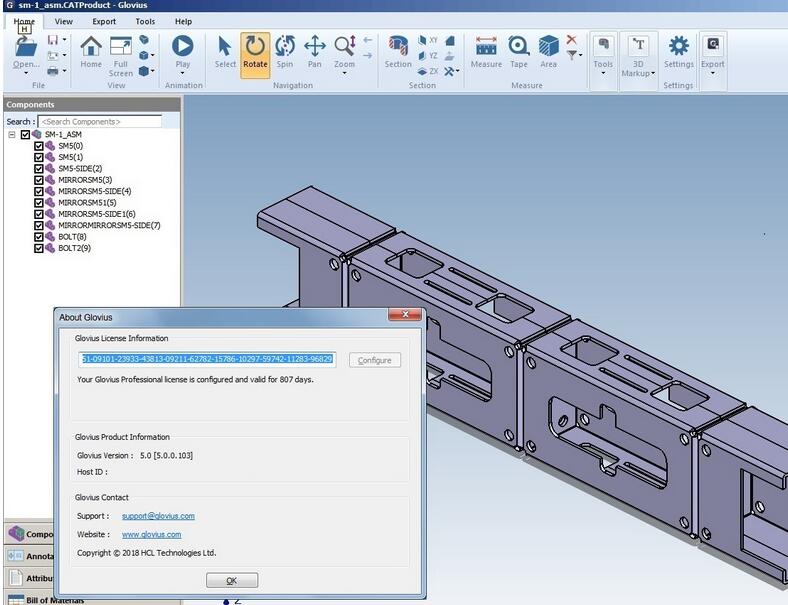Viewport: 788px width, 605px height.
Task: Expand the measure filter dropdown
Action: (581, 55)
